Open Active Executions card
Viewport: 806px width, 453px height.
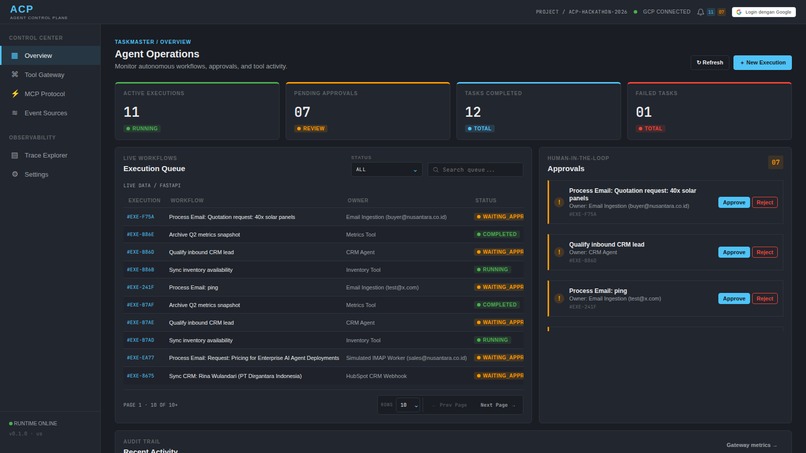[x=197, y=111]
